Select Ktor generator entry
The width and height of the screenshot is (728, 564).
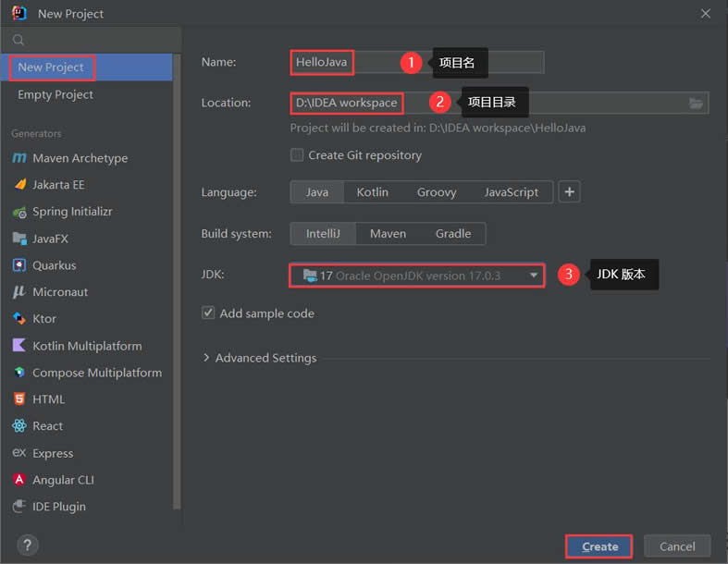click(86, 319)
